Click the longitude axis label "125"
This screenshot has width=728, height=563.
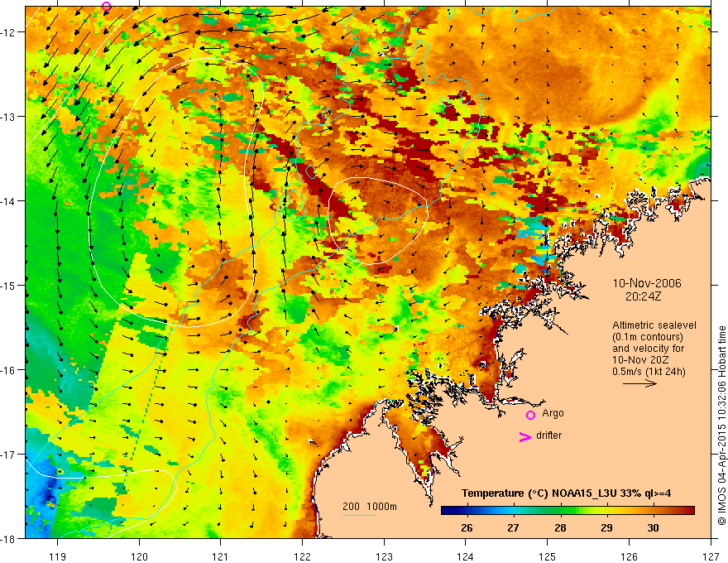tap(548, 557)
